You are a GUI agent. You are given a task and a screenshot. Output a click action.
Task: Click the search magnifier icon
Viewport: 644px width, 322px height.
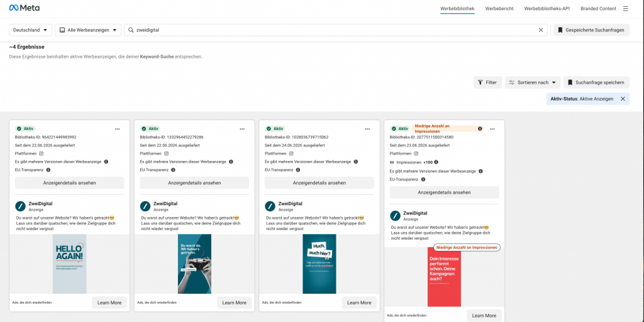131,30
